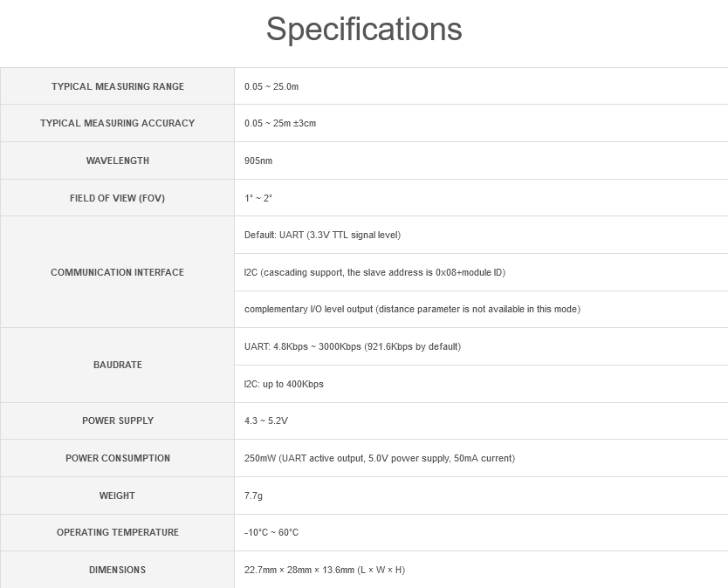Image resolution: width=728 pixels, height=588 pixels.
Task: Click the 22.7mm × 28mm × 13.6mm dimensions
Action: [x=325, y=570]
